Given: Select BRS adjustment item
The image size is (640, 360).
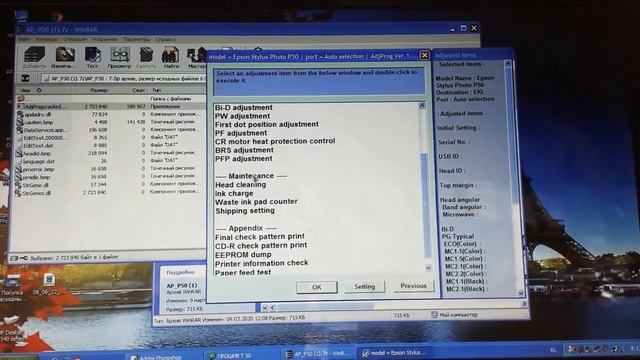Looking at the screenshot, I should (244, 150).
